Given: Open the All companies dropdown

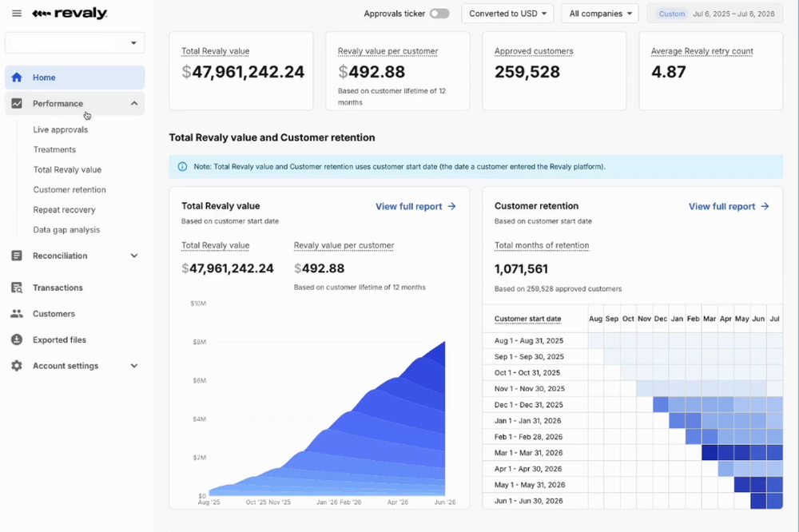Looking at the screenshot, I should (600, 14).
